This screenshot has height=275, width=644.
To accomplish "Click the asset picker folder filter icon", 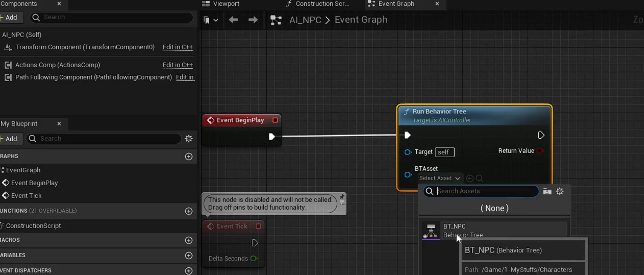I will point(547,191).
